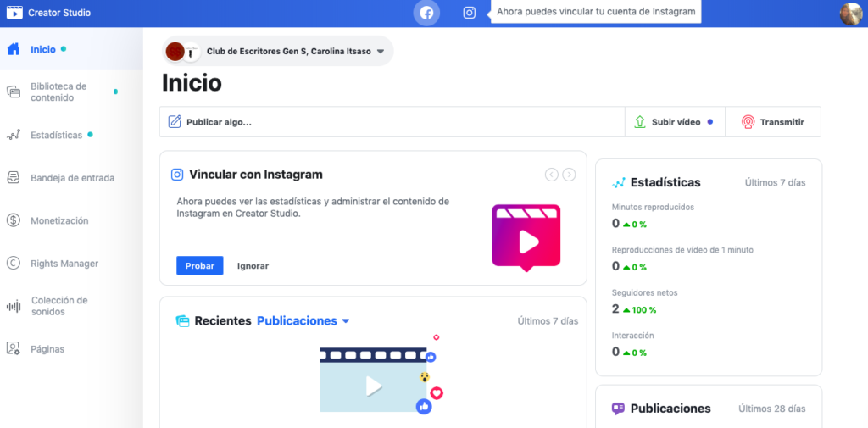Click the Páginas settings icon
The height and width of the screenshot is (428, 868).
click(x=14, y=349)
